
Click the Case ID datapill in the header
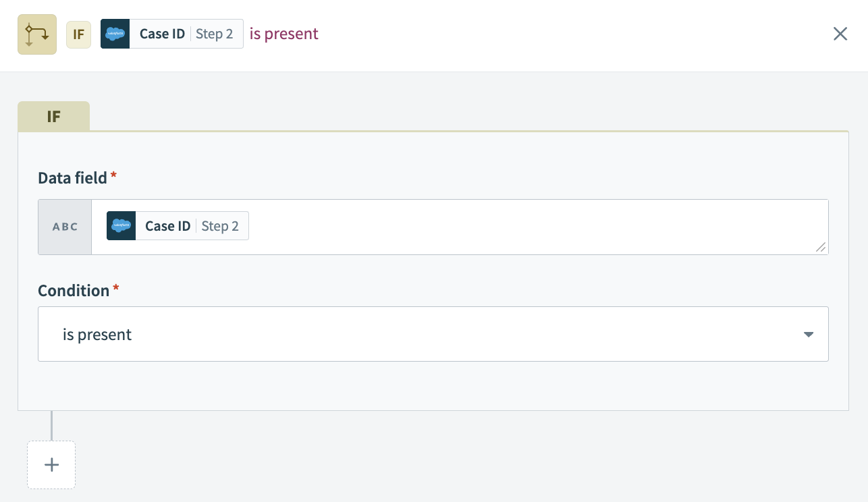[162, 34]
